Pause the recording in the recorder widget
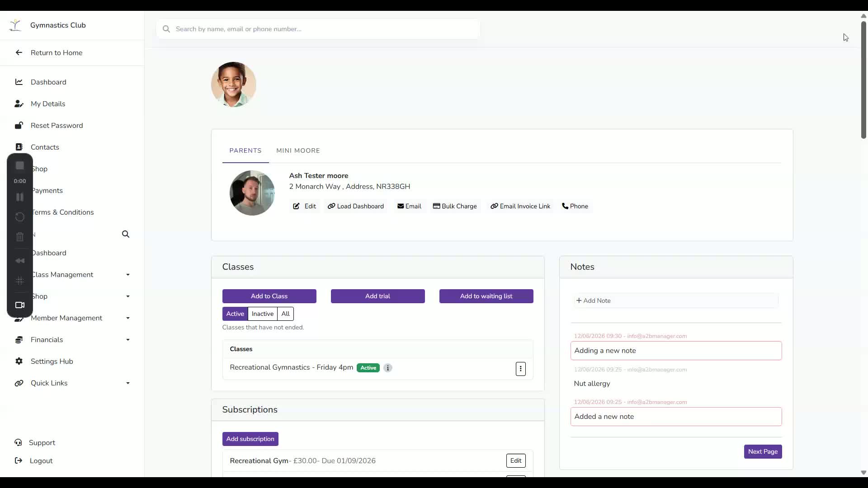Viewport: 868px width, 488px height. (20, 197)
